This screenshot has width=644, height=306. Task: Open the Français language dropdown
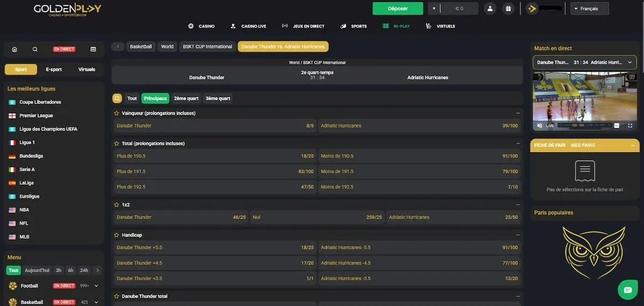(589, 9)
